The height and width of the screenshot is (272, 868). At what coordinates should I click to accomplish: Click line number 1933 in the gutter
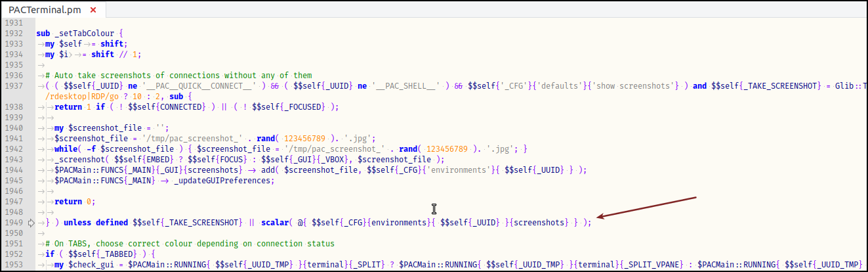[x=13, y=43]
